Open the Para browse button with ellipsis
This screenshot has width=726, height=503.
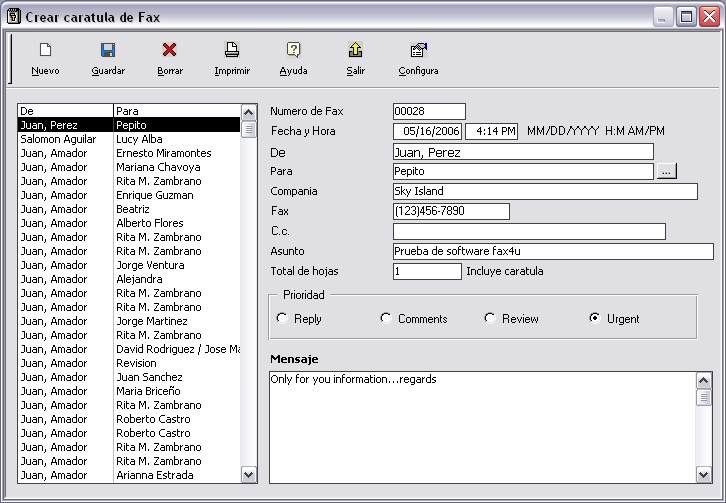pos(666,171)
